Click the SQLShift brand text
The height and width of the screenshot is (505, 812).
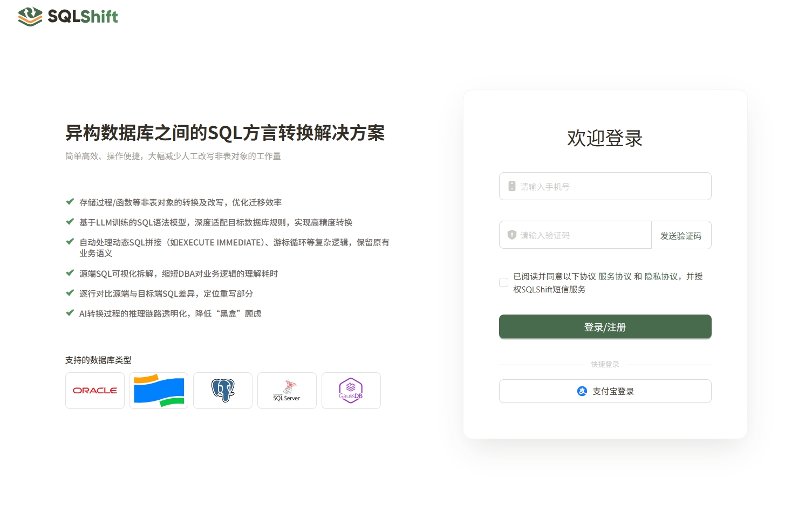[83, 17]
